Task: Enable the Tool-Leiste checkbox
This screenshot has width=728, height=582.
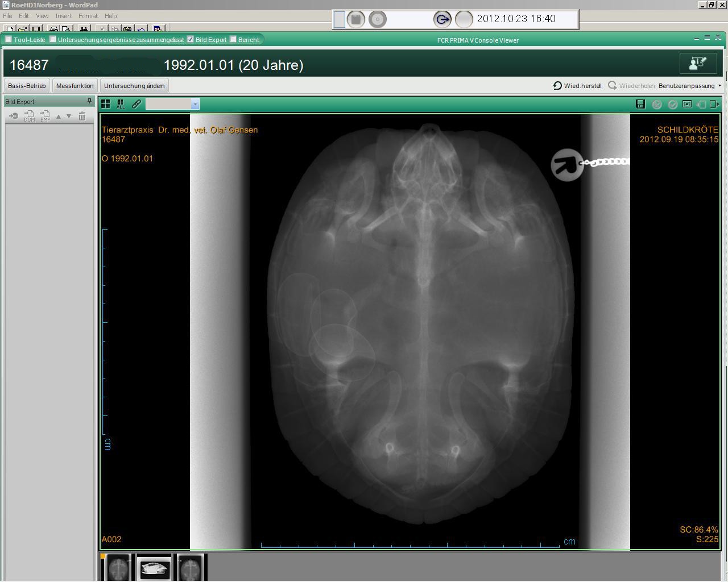Action: (x=9, y=39)
